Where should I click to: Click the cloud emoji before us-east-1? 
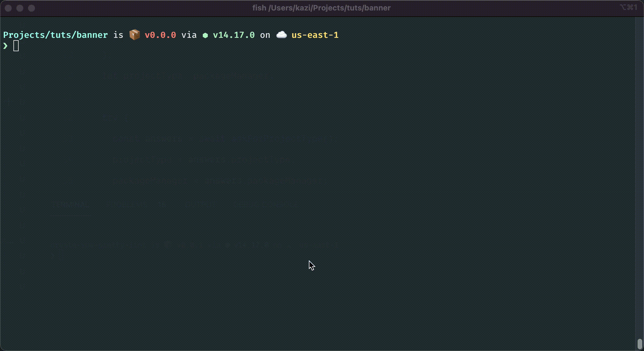click(281, 35)
